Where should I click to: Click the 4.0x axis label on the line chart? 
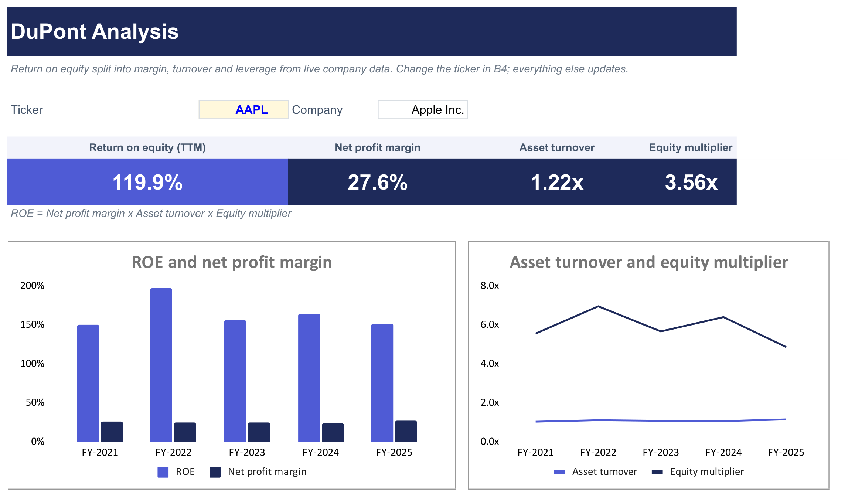point(490,364)
